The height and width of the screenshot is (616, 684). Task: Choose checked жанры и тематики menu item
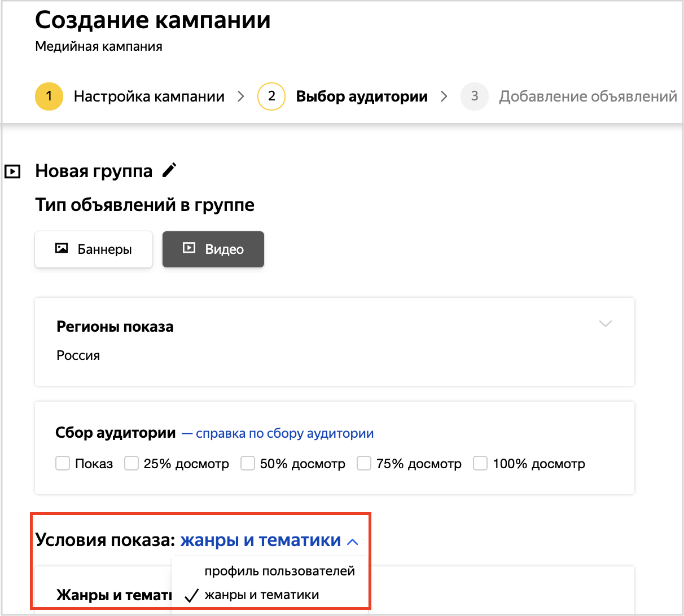(261, 595)
